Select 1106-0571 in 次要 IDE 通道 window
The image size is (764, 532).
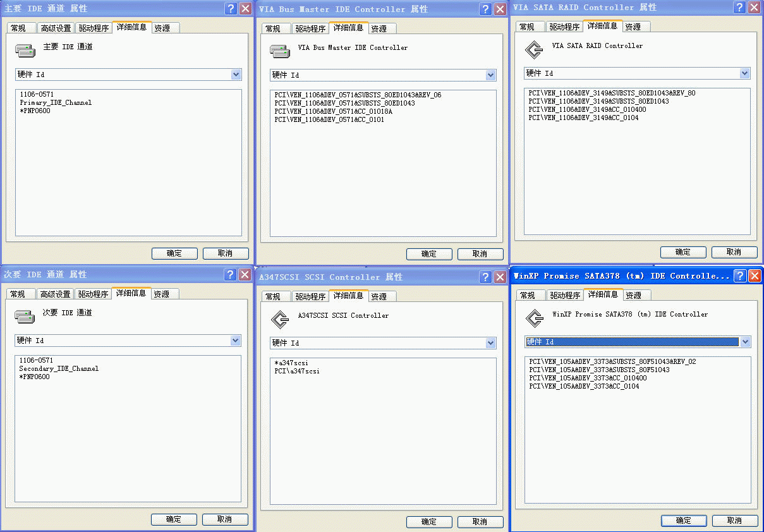point(36,360)
